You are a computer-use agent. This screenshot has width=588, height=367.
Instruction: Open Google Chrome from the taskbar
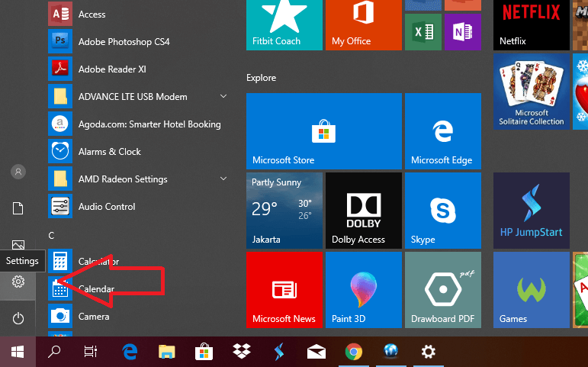(x=353, y=352)
